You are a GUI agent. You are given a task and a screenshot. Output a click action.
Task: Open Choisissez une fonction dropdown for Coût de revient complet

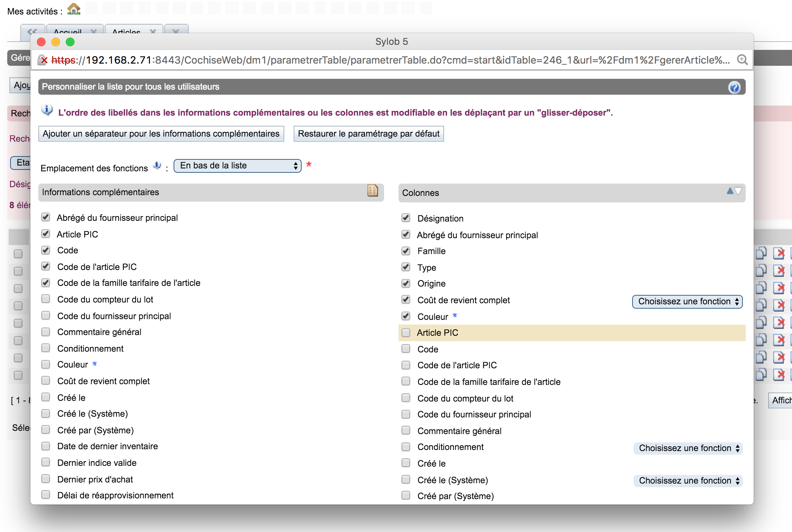tap(687, 301)
